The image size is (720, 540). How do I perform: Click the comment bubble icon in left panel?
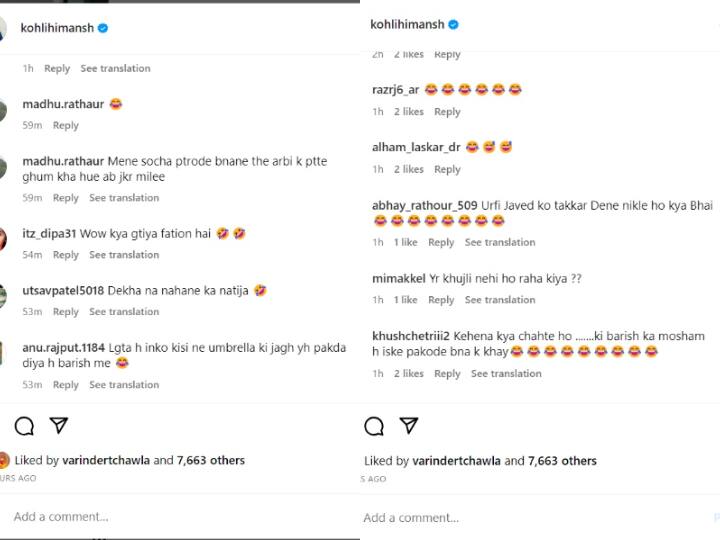(24, 426)
